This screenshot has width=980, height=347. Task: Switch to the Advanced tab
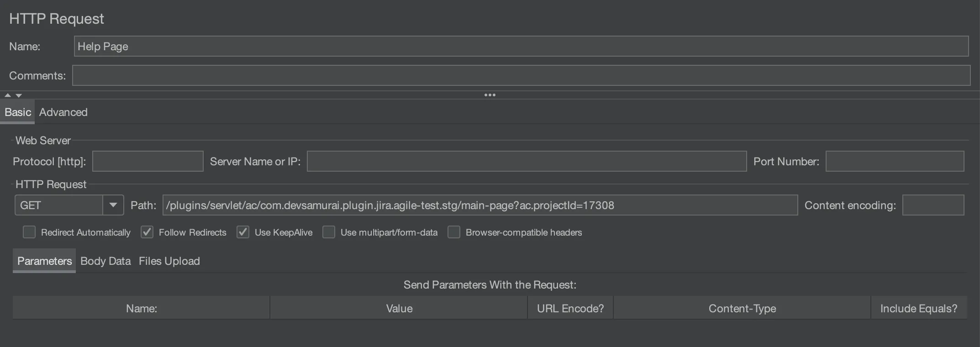pos(63,112)
